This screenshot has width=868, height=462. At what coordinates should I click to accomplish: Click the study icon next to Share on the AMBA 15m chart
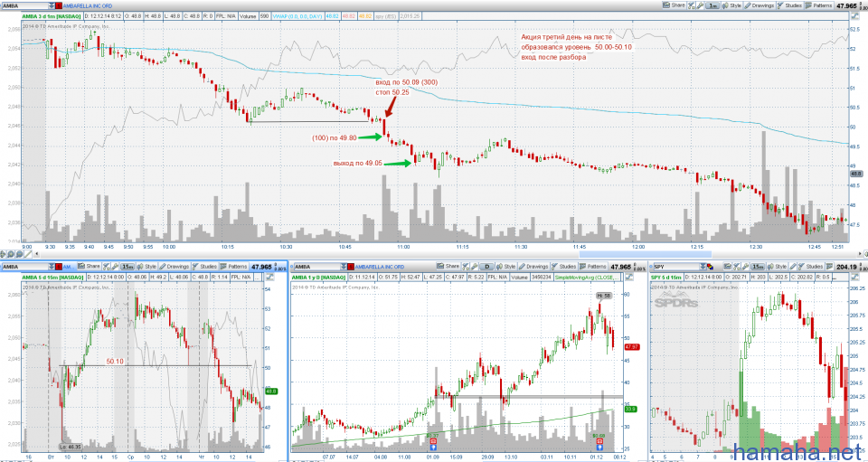[x=107, y=267]
